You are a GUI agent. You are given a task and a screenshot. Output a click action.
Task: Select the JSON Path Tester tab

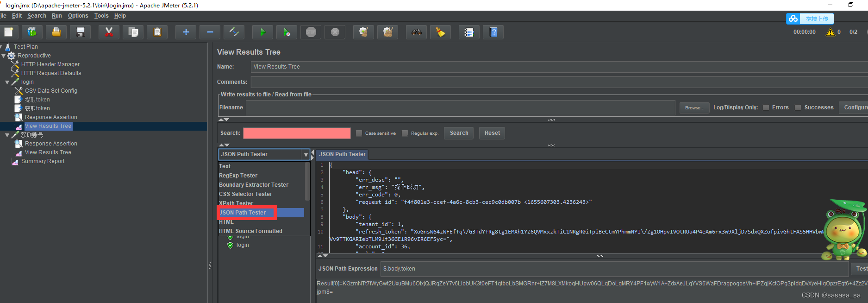342,154
